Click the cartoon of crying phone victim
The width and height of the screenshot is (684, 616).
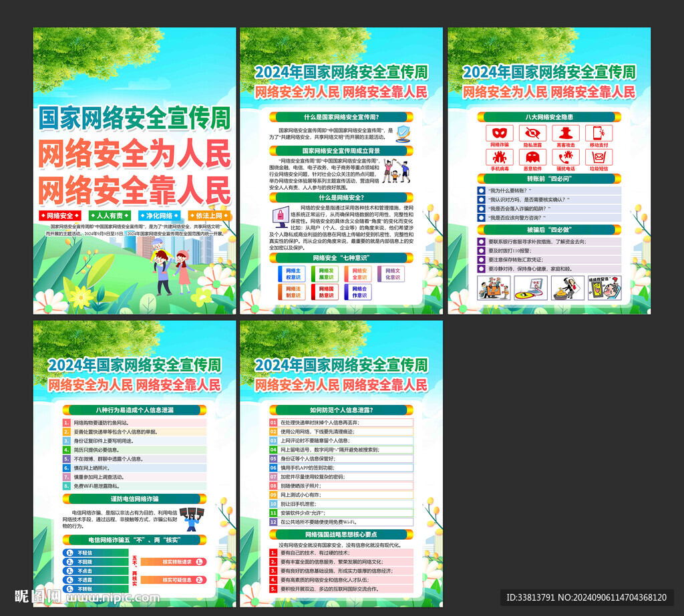tap(605, 288)
